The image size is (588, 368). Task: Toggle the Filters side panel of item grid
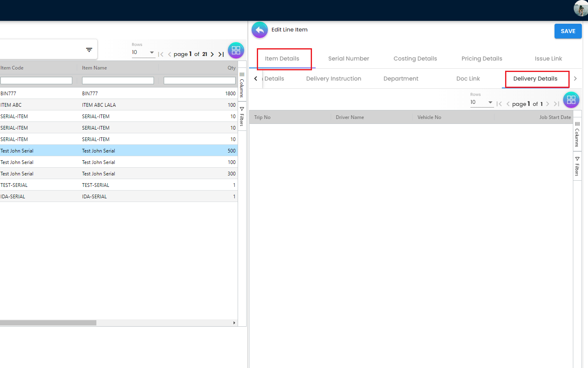[242, 116]
